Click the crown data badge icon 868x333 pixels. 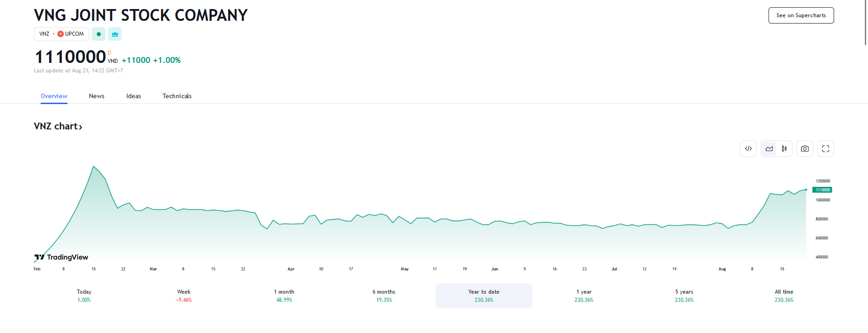click(115, 34)
